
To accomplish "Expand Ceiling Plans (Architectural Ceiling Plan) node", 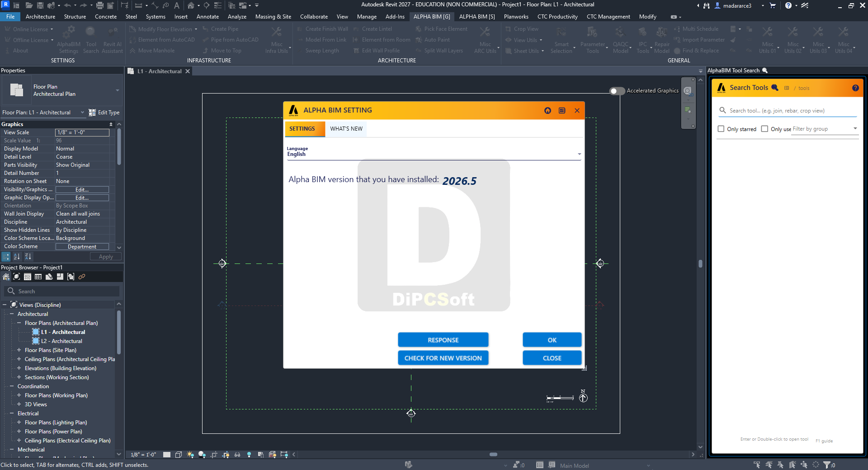I will [x=19, y=359].
